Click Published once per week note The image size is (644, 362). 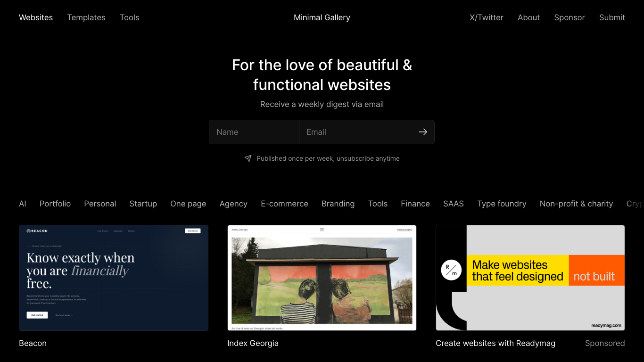point(328,158)
